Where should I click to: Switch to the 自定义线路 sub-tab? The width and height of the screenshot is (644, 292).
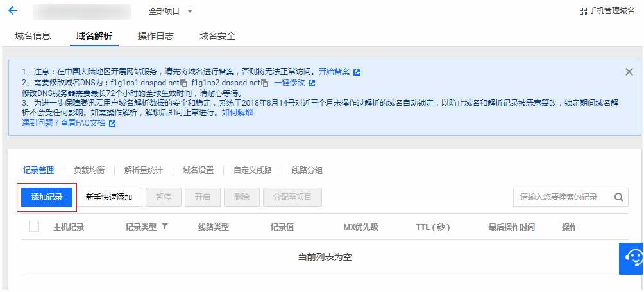[x=253, y=170]
